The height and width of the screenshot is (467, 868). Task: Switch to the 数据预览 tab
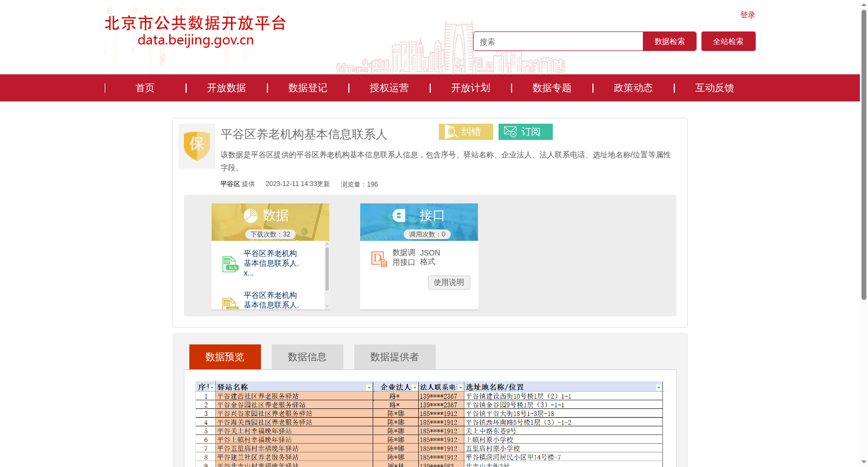click(x=225, y=357)
